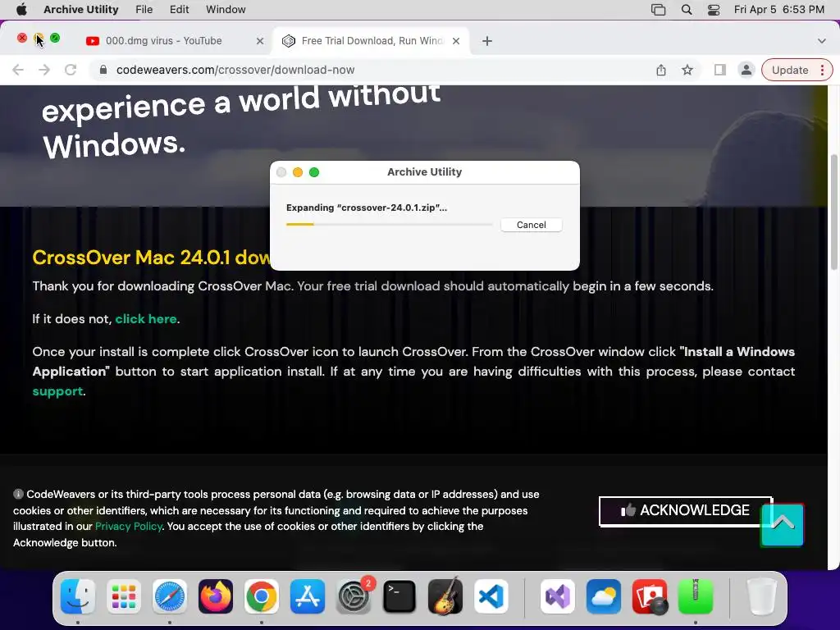840x630 pixels.
Task: Click the ACKNOWLEDGE cookie button
Action: click(685, 510)
